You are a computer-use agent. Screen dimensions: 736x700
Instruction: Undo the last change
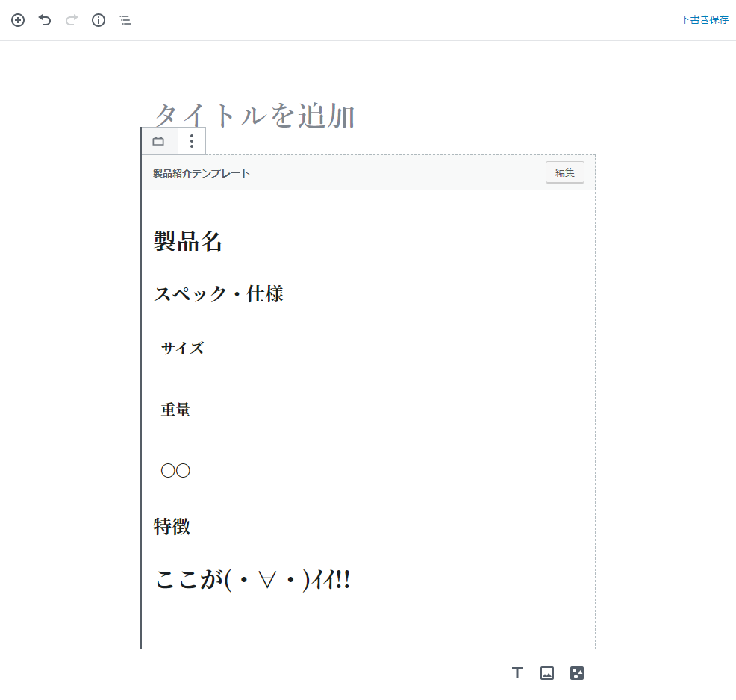[45, 20]
